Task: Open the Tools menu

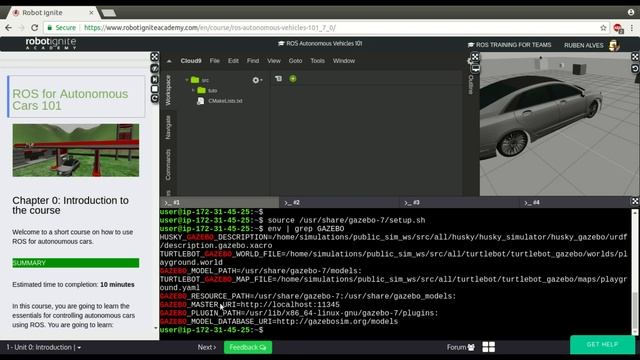Action: (317, 61)
